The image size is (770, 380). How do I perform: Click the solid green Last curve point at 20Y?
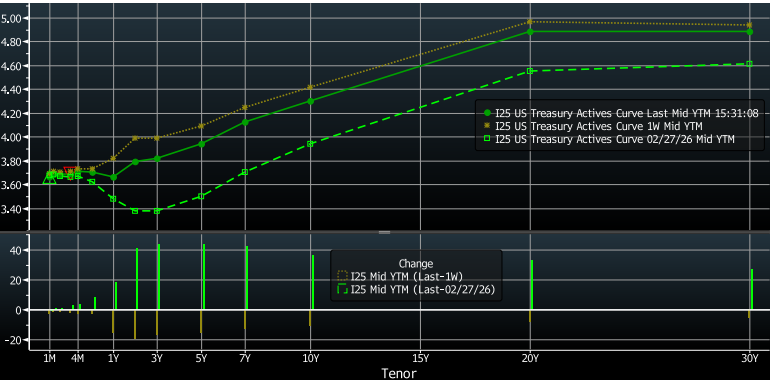click(x=530, y=31)
